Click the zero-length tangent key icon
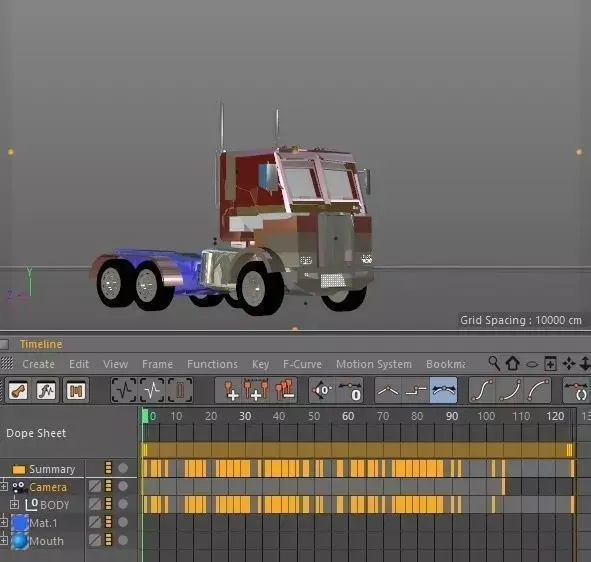Viewport: 591px width, 562px height. coord(350,390)
